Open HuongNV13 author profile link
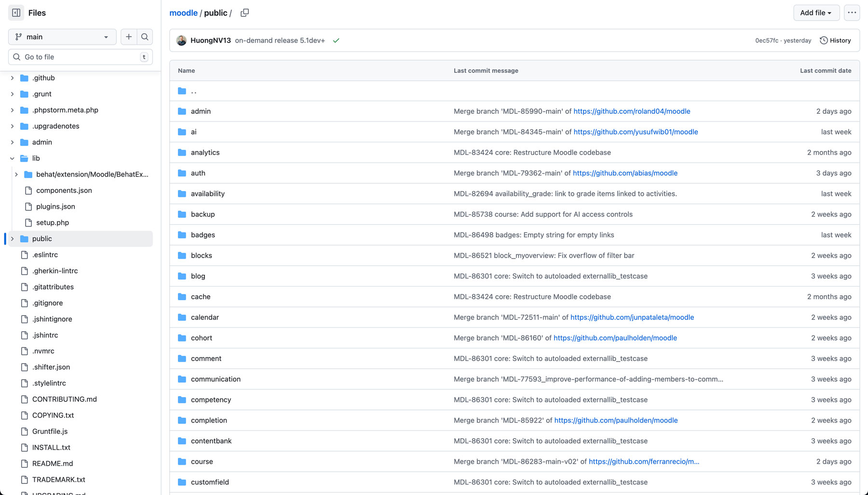 (211, 41)
